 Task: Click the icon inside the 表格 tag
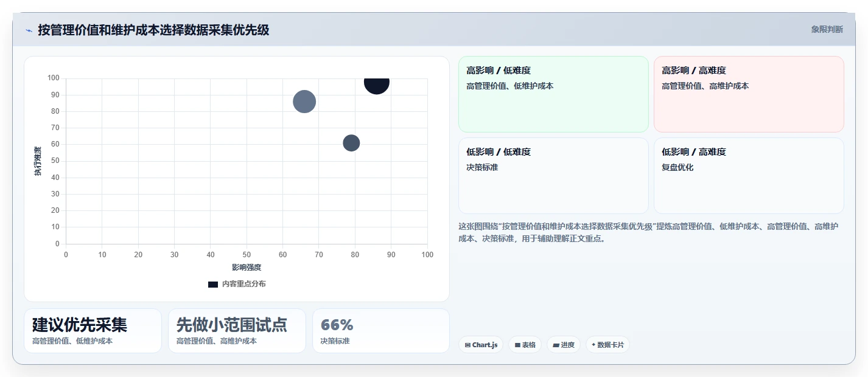coord(517,345)
